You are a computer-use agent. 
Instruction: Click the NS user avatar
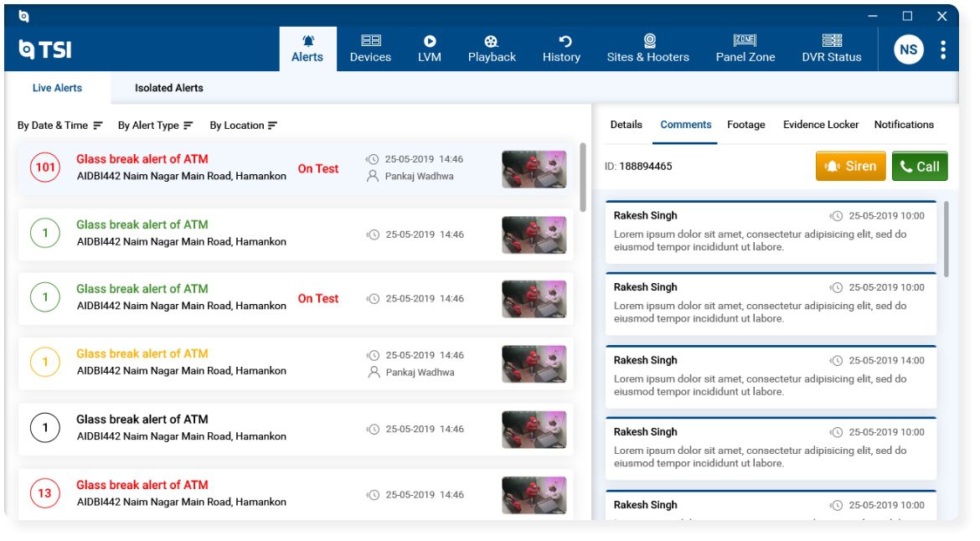(x=909, y=49)
